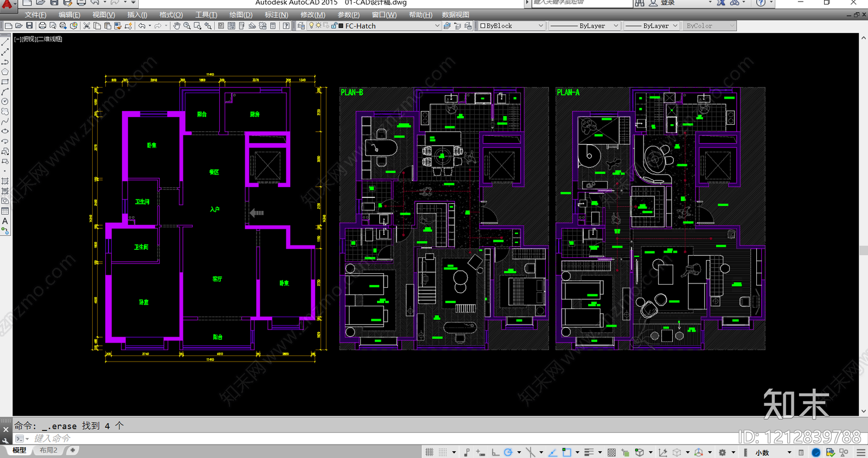Click the Zoom Realtime magnifier icon
The image size is (868, 458).
coord(187,25)
